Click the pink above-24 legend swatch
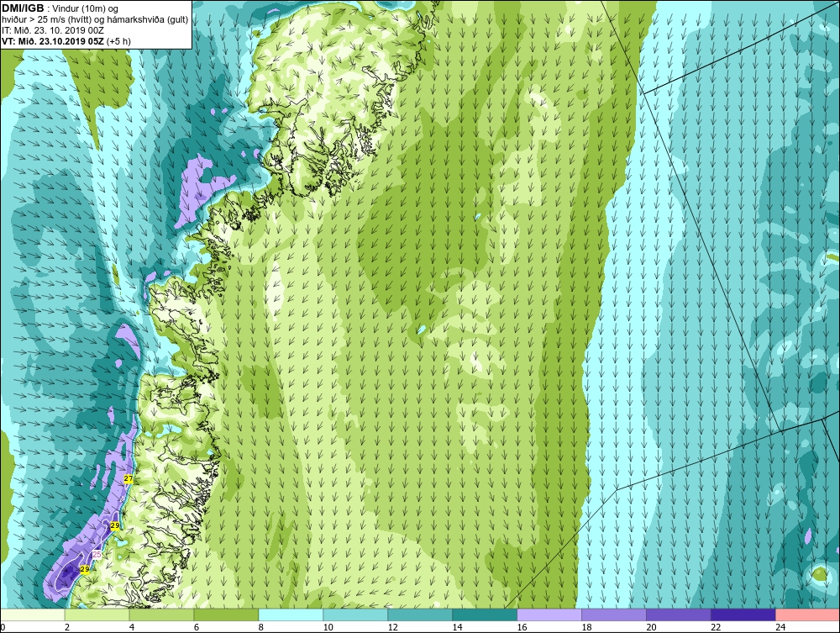 pos(807,615)
